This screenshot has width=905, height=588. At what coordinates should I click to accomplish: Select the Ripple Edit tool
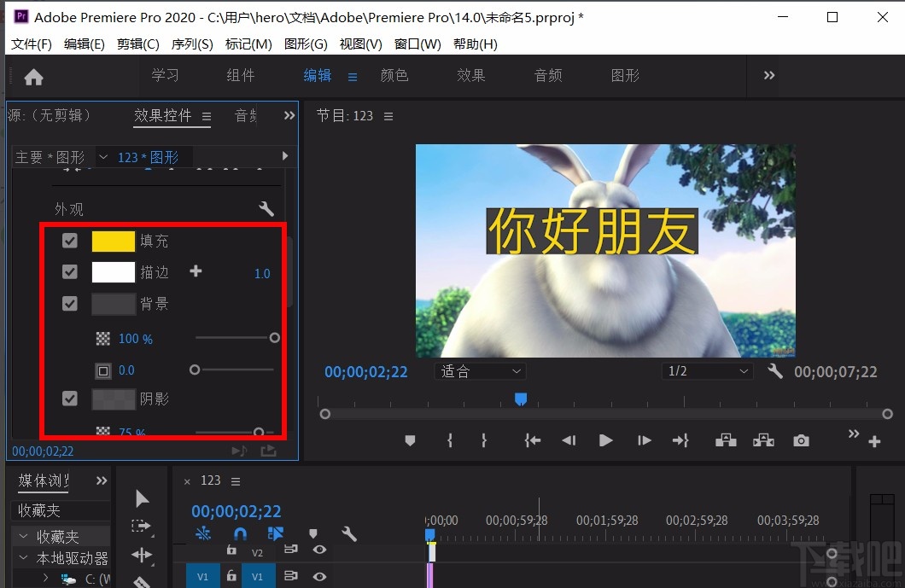[142, 555]
